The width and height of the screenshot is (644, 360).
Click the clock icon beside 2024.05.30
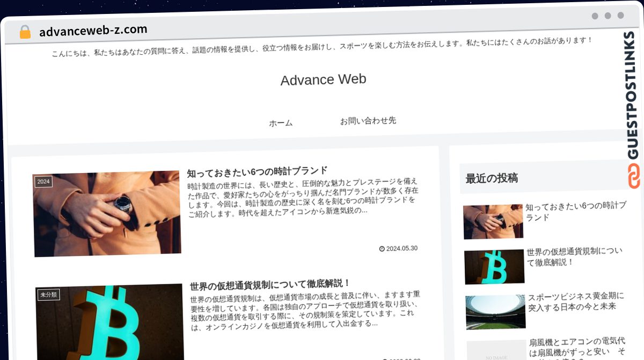382,249
